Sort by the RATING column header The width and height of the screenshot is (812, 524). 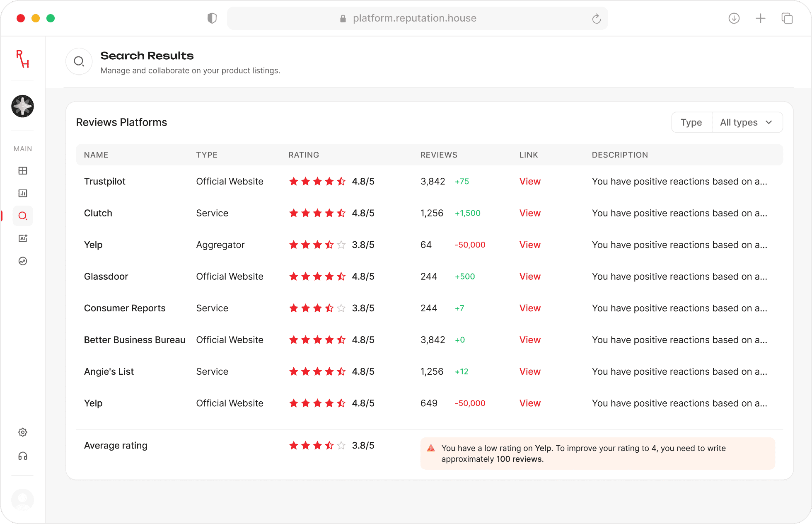coord(304,155)
